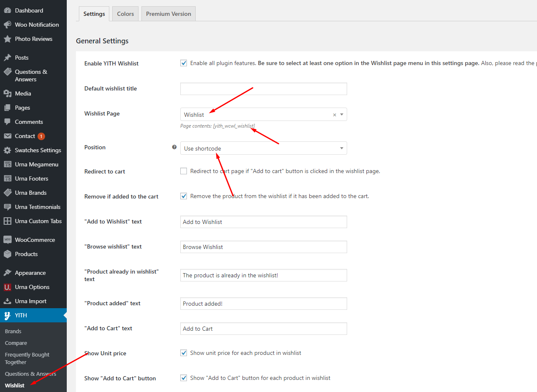
Task: Click the Media icon in sidebar
Action: click(8, 93)
